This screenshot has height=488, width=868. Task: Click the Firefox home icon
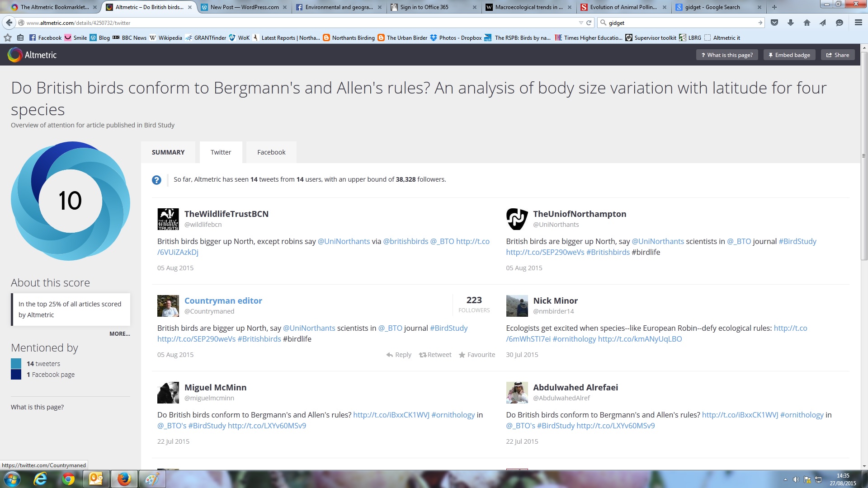tap(807, 23)
